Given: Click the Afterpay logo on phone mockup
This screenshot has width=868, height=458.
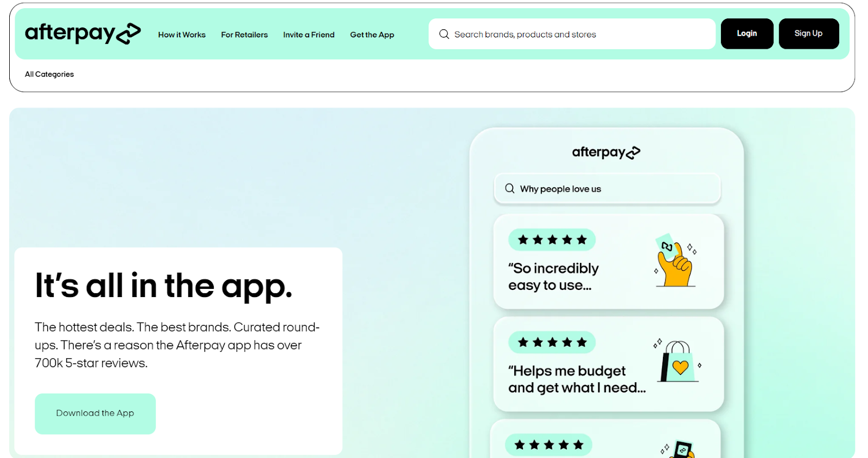Looking at the screenshot, I should tap(606, 153).
